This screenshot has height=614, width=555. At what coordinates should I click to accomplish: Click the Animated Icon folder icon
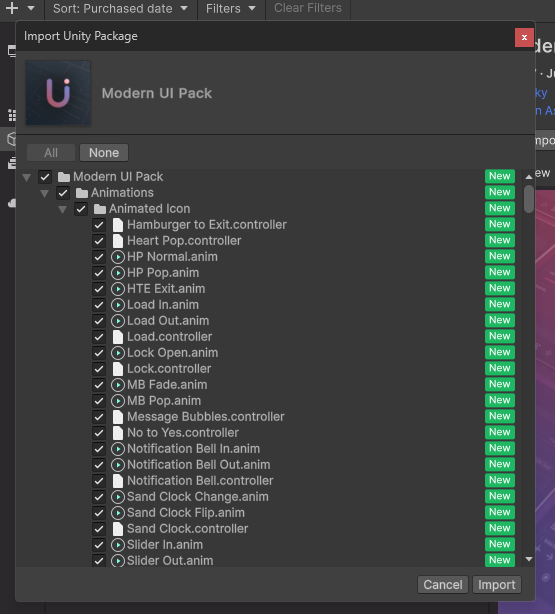tap(100, 209)
